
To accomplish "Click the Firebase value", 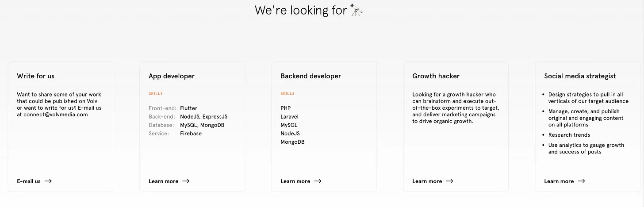I will 191,134.
